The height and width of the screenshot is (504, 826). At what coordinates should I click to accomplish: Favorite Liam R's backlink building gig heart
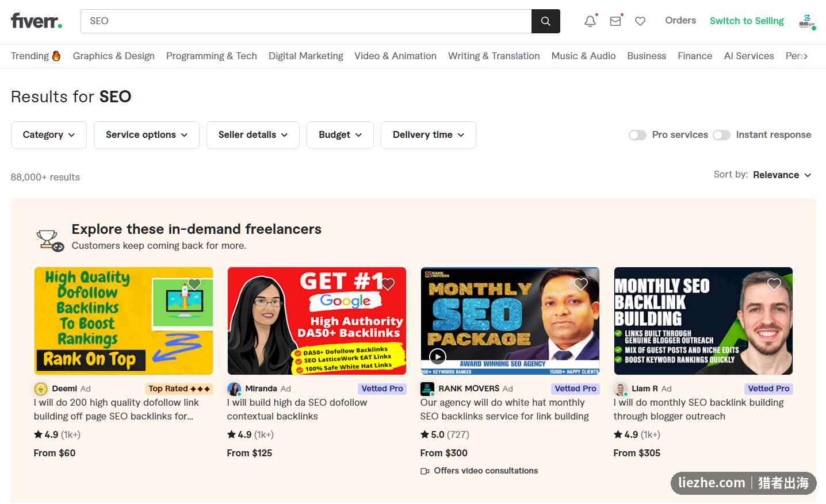click(774, 284)
